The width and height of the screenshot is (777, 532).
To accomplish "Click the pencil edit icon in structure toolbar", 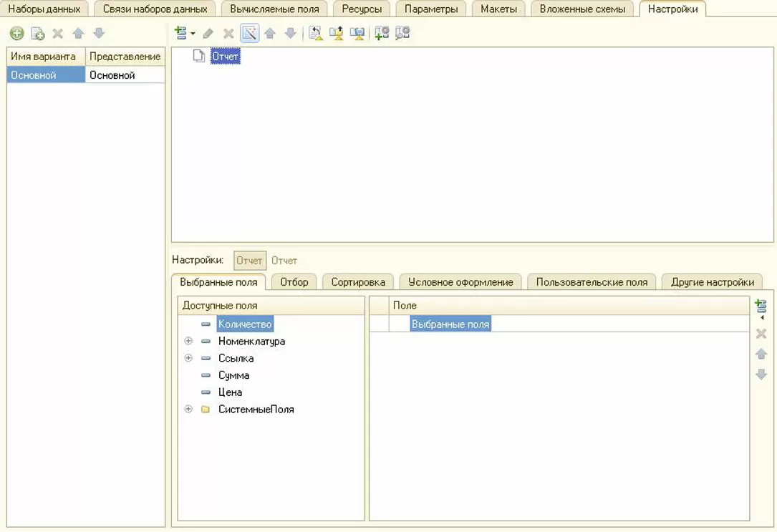I will pos(208,34).
